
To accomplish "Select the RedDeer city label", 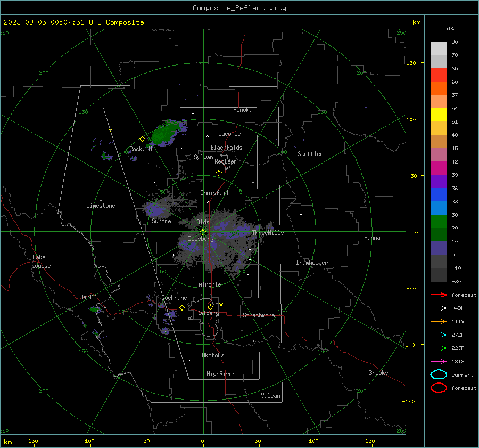I will point(226,161).
